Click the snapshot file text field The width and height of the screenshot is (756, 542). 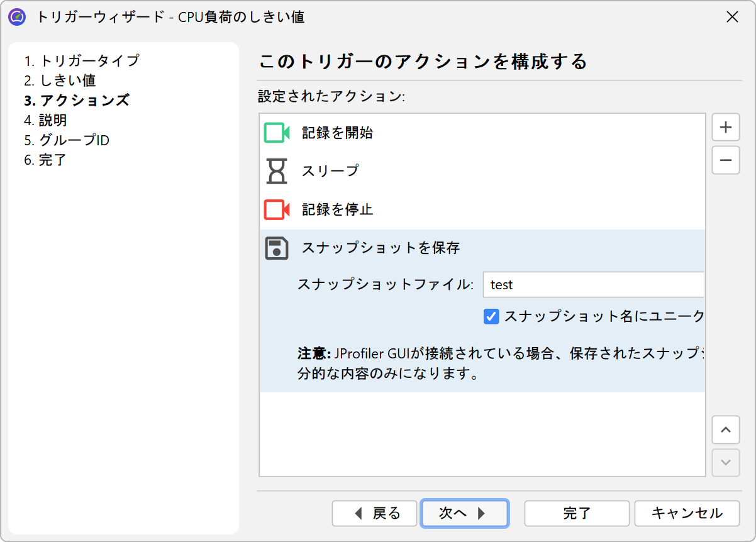click(x=592, y=284)
